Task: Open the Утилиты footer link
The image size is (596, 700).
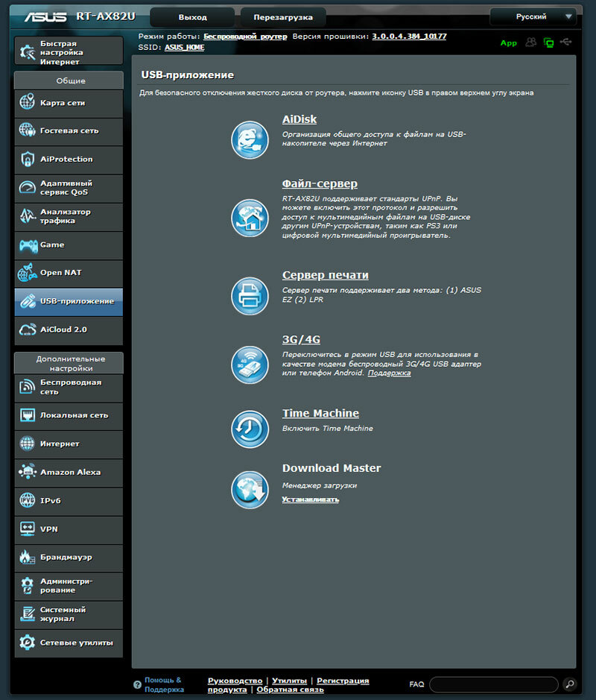Action: tap(290, 681)
